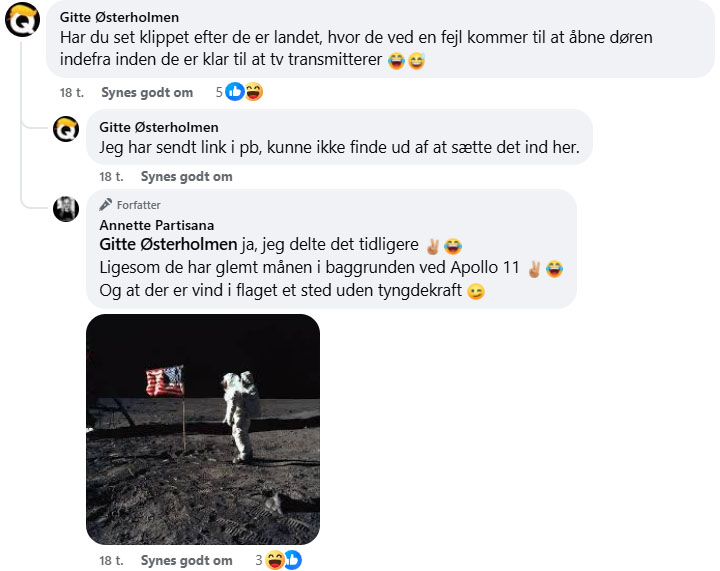Screen dimensions: 720x571
Task: Open Gitte Østerholmen name on reply comment
Action: pyautogui.click(x=159, y=127)
